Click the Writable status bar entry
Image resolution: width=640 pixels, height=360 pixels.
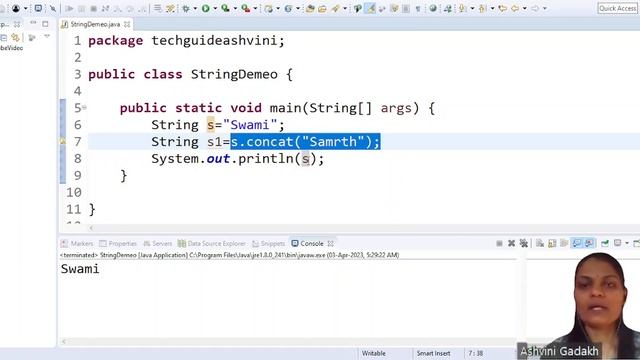[373, 353]
